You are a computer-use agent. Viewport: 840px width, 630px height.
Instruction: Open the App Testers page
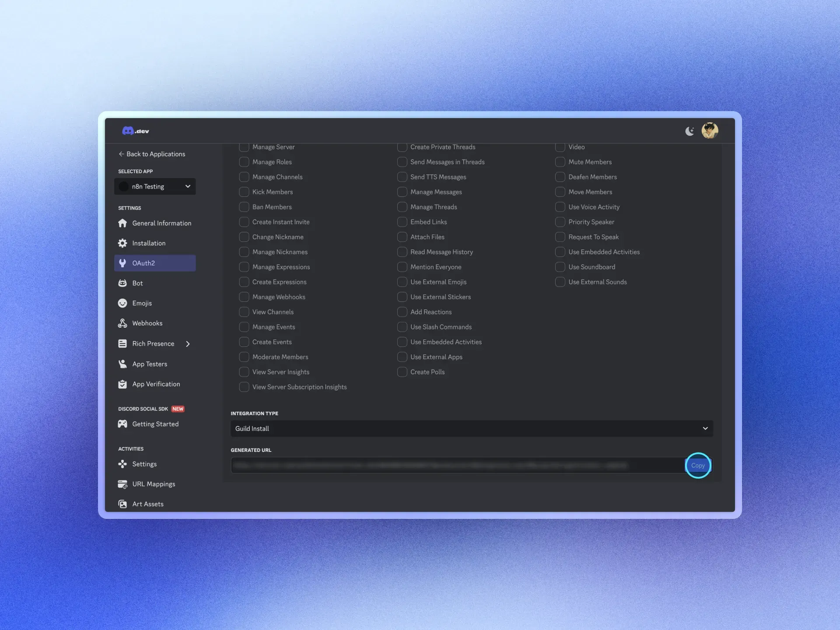tap(155, 364)
